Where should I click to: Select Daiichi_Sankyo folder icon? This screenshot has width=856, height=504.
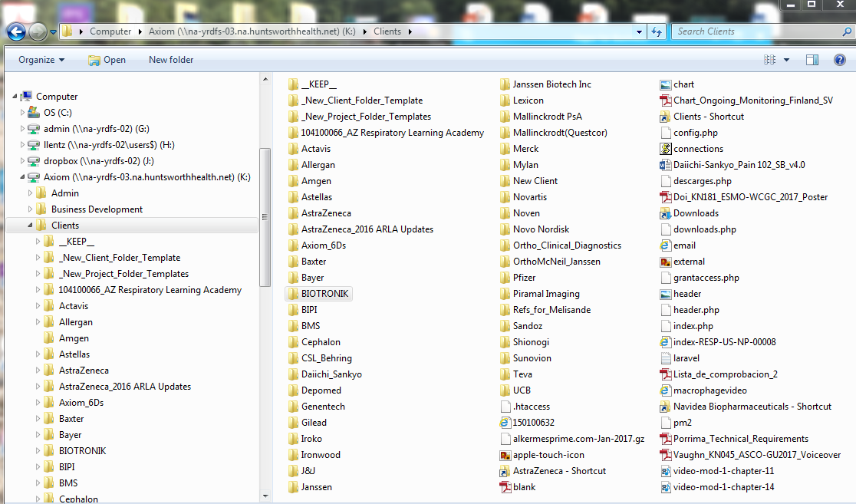[x=292, y=374]
